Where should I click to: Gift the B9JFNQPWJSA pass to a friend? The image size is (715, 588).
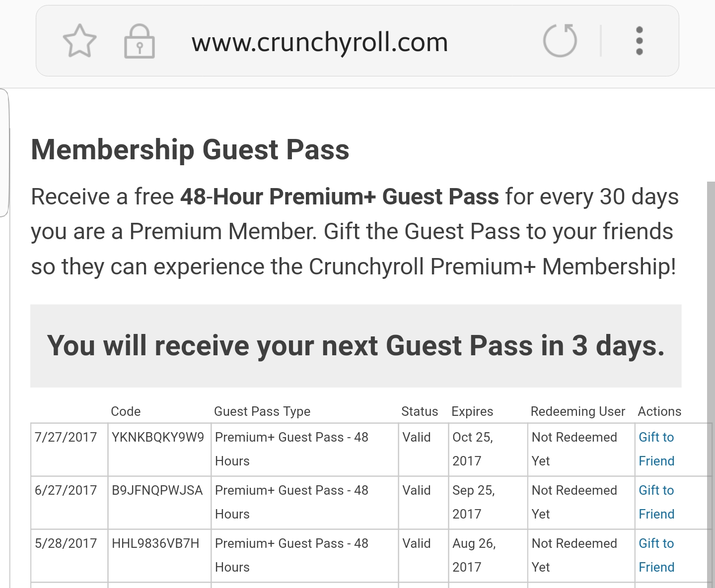point(656,502)
